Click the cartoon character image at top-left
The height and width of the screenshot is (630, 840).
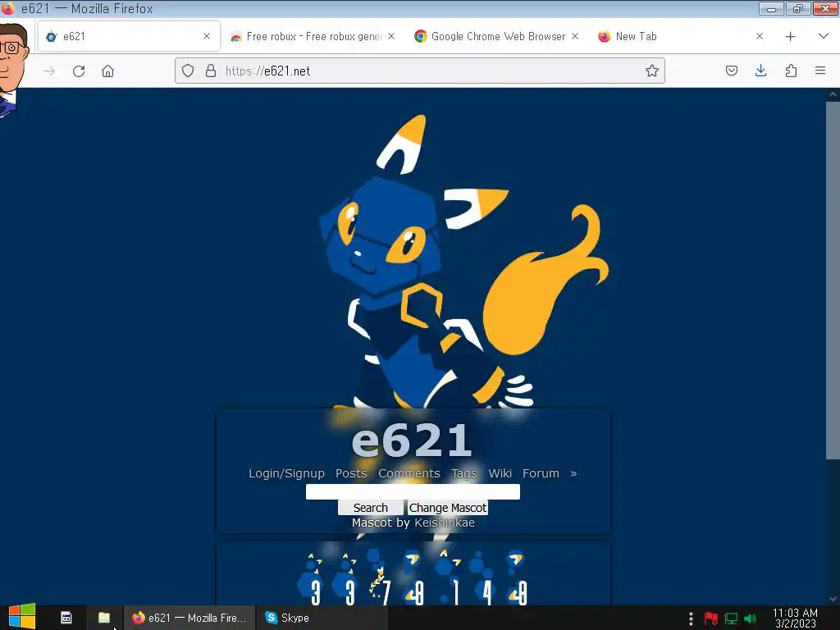tap(13, 70)
